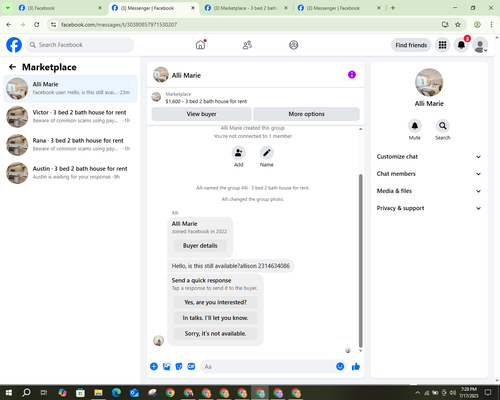The width and height of the screenshot is (500, 400).
Task: Choose a GIF icon
Action: coord(191,367)
